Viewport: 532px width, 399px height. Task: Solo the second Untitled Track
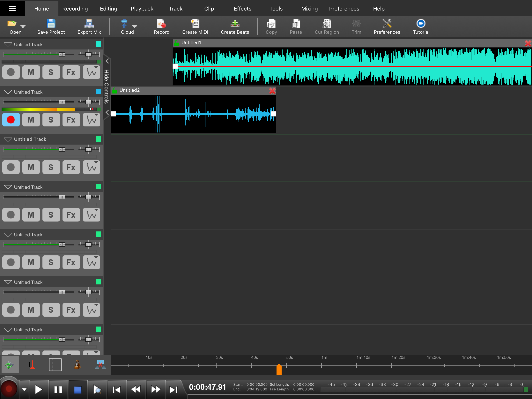(51, 120)
